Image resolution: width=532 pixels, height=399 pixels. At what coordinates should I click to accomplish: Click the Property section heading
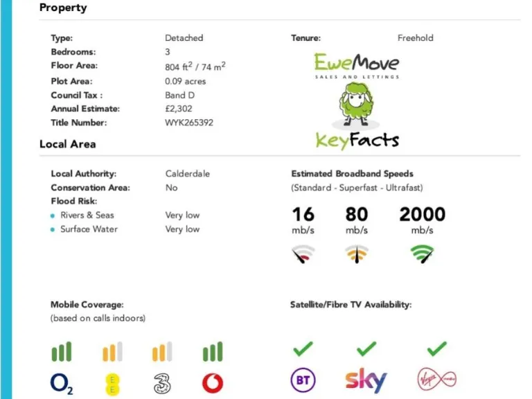point(63,8)
